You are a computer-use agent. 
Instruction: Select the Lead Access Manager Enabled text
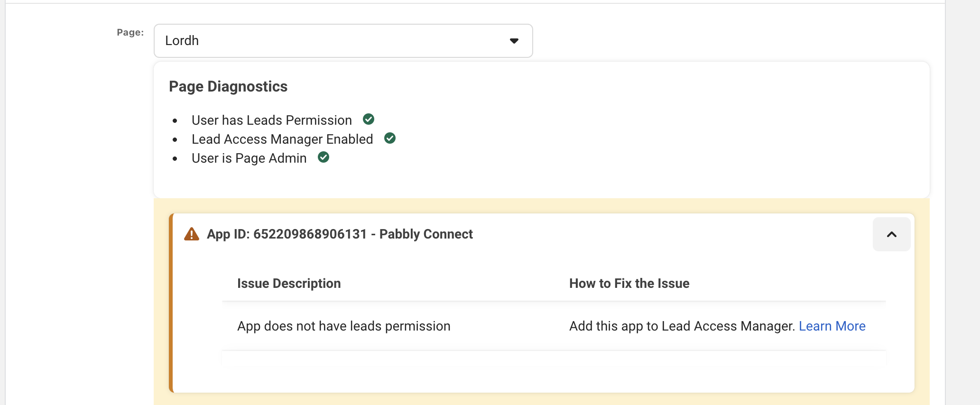click(x=282, y=139)
